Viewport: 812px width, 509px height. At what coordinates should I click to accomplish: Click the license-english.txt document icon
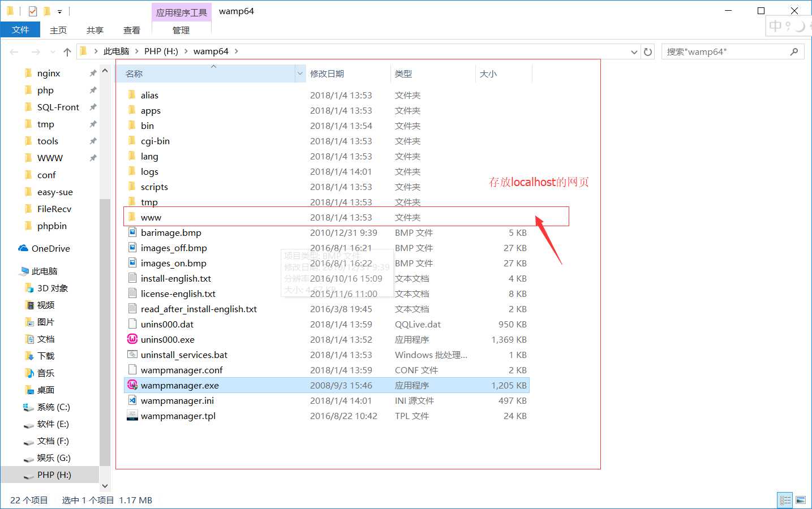pyautogui.click(x=132, y=293)
